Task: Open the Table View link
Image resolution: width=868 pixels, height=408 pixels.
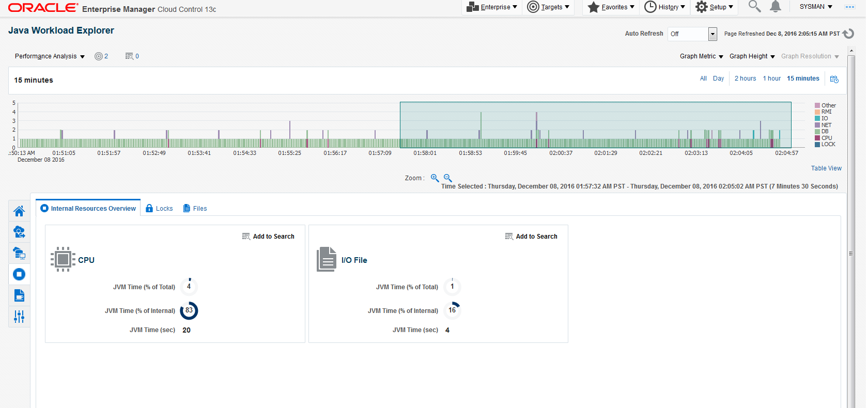Action: tap(826, 168)
